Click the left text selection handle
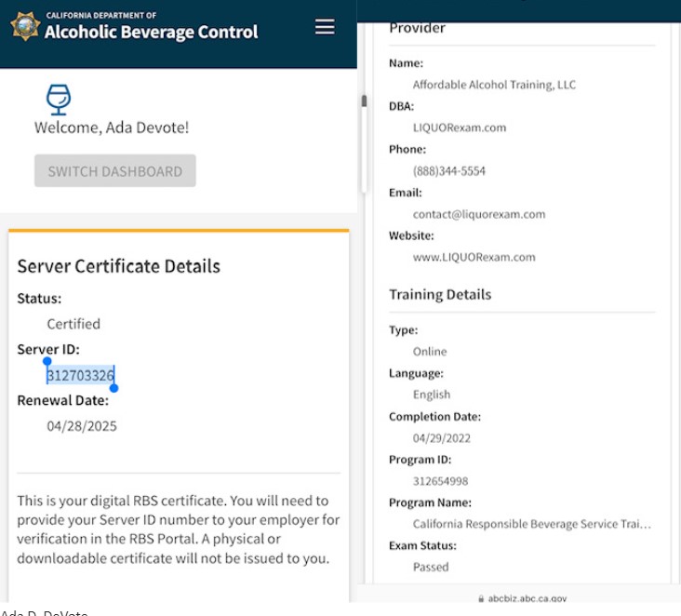681x616 pixels. coord(47,361)
